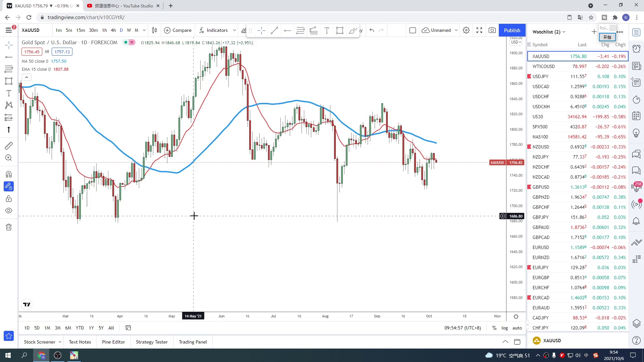Select the Text tool in left sidebar
The width and height of the screenshot is (644, 362).
click(x=9, y=93)
